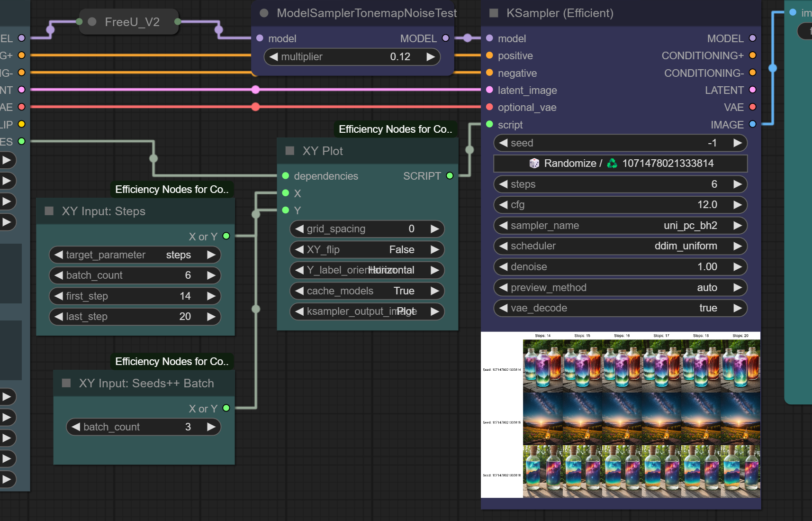Screen dimensions: 812x521
Task: Click the Randomize seed button
Action: [620, 164]
